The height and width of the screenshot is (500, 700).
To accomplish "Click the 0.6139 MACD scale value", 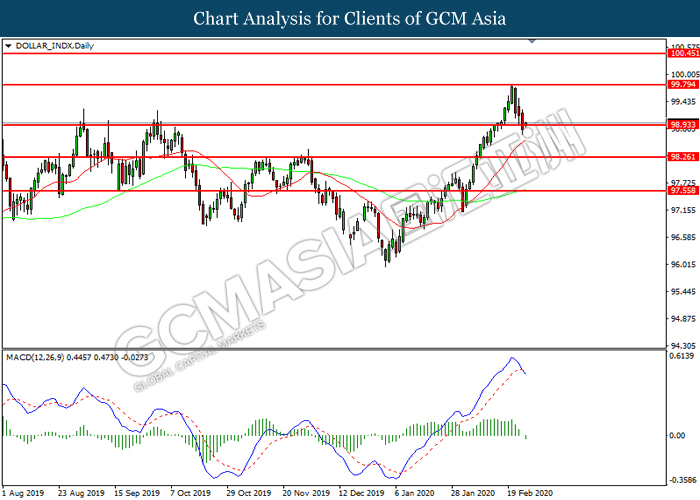I will pyautogui.click(x=682, y=356).
